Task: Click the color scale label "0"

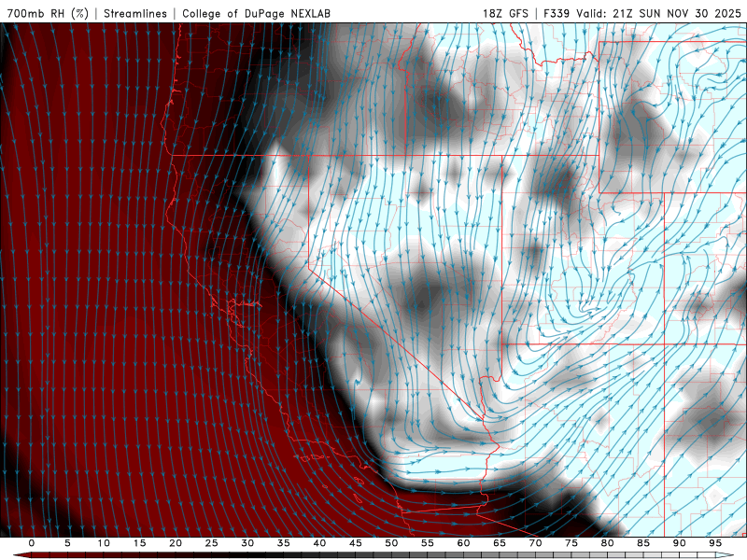Action: (32, 543)
